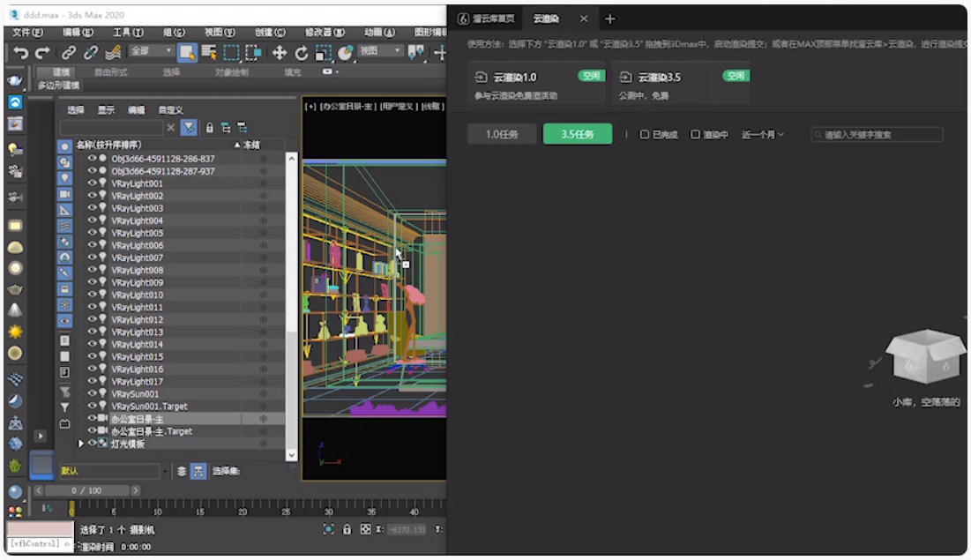Image resolution: width=971 pixels, height=560 pixels.
Task: Toggle visibility of VRaySun001
Action: click(92, 393)
